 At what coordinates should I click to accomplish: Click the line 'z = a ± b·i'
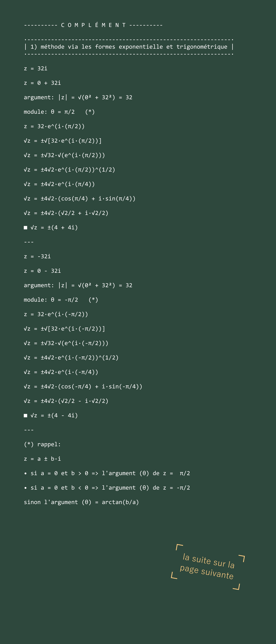click(x=42, y=459)
